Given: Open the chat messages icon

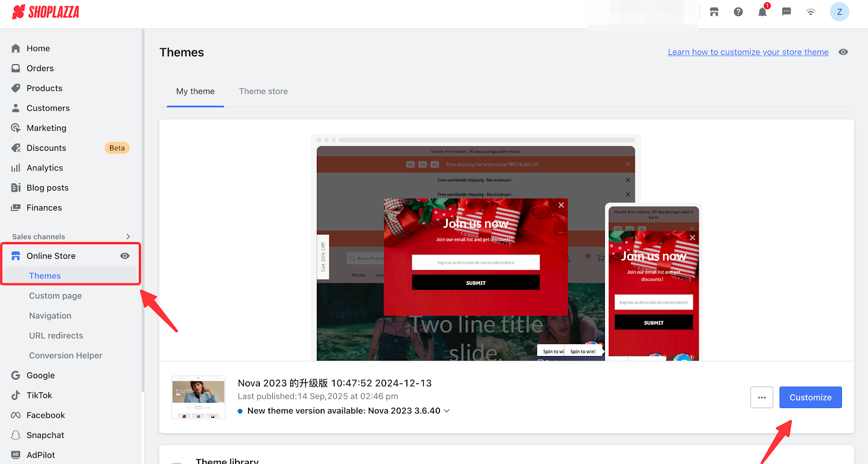Looking at the screenshot, I should coord(787,12).
